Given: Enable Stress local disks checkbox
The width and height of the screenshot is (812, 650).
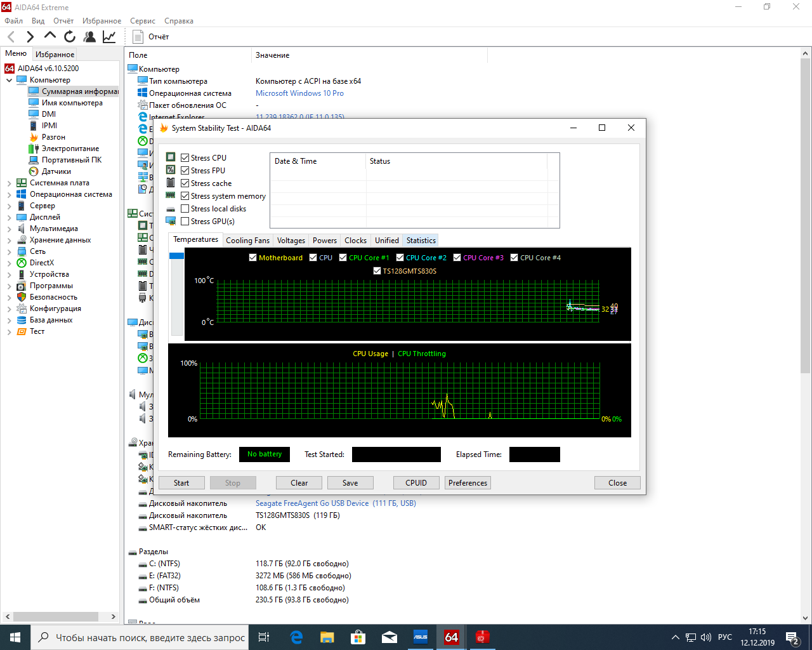Looking at the screenshot, I should point(185,209).
